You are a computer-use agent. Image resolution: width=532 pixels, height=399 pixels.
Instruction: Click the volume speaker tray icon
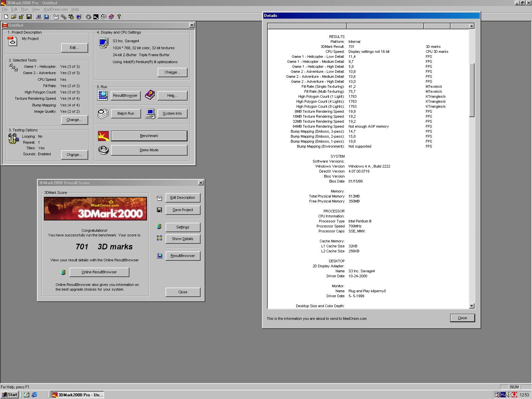pos(508,395)
